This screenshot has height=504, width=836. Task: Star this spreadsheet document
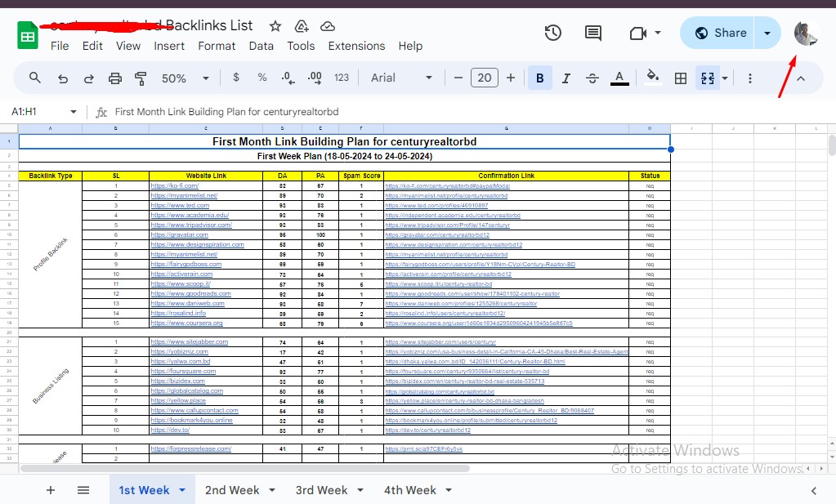point(275,26)
